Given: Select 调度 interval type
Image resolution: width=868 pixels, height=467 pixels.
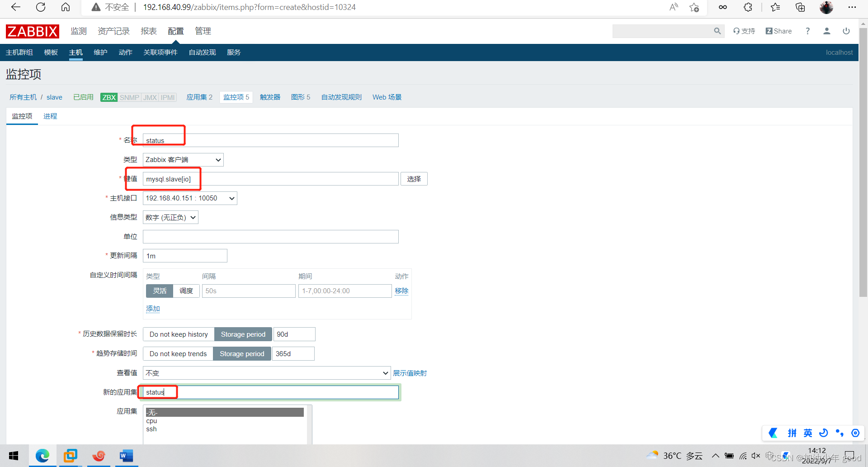Looking at the screenshot, I should pos(186,291).
